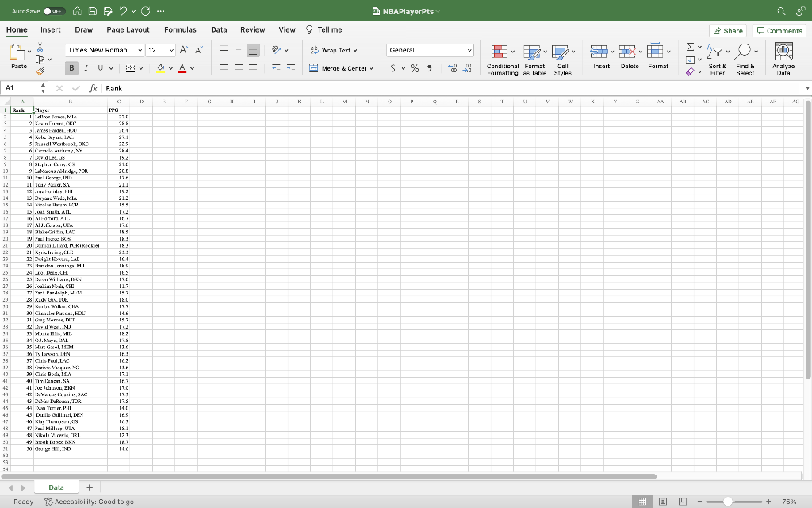Viewport: 812px width, 508px height.
Task: Toggle italic formatting
Action: (x=84, y=69)
